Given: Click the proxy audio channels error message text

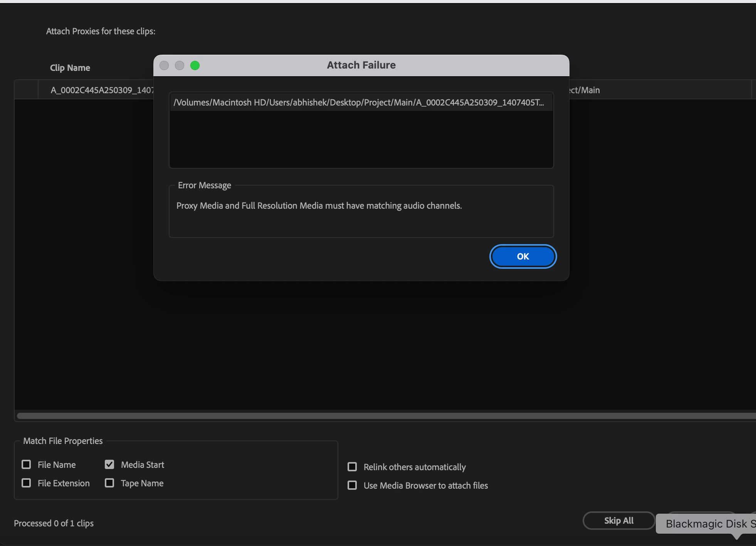Looking at the screenshot, I should click(319, 206).
